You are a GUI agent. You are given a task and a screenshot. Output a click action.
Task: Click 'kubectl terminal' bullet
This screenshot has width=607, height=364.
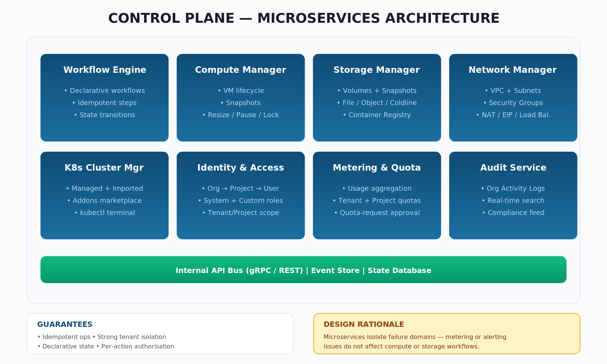tap(104, 213)
